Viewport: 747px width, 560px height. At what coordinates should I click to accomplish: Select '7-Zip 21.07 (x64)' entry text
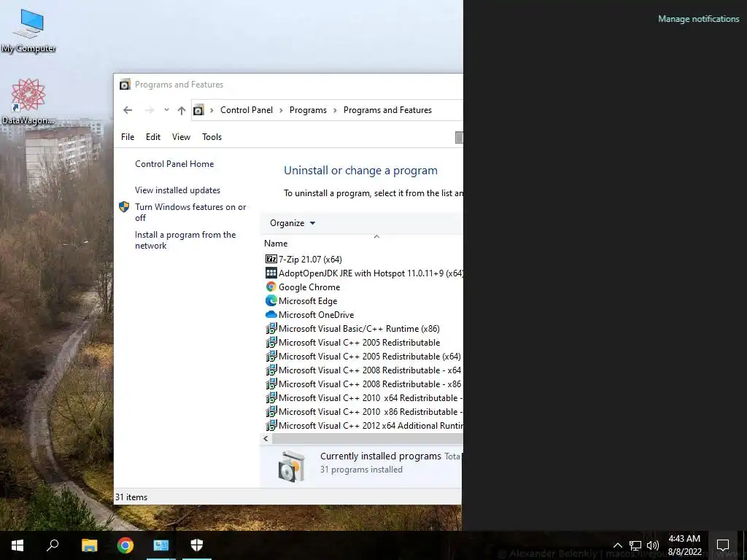click(x=310, y=260)
